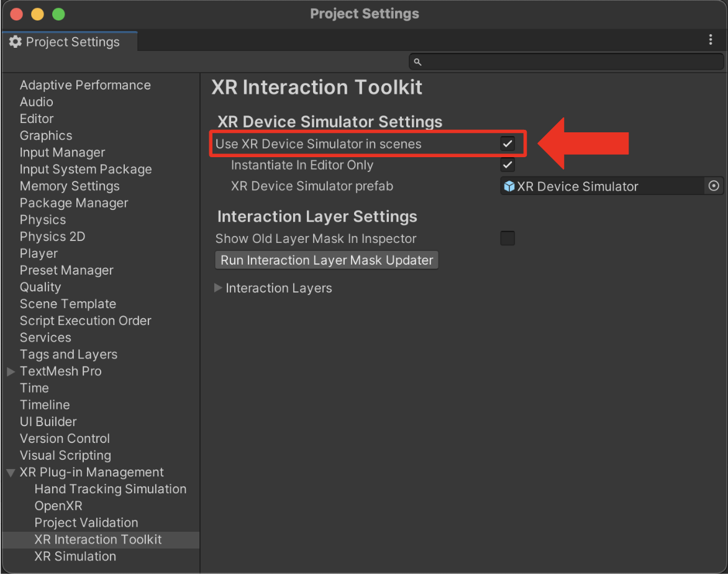
Task: Open Script Execution Order
Action: click(x=86, y=321)
